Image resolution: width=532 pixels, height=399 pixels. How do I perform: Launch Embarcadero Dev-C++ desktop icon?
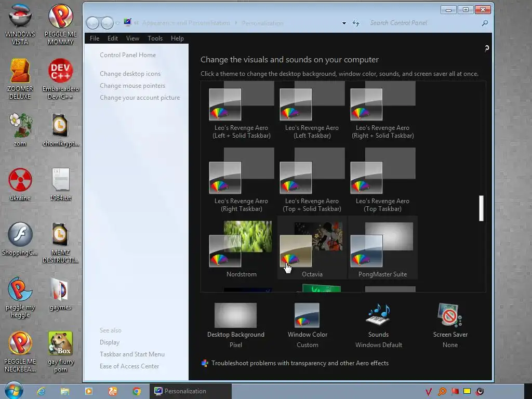[x=60, y=79]
